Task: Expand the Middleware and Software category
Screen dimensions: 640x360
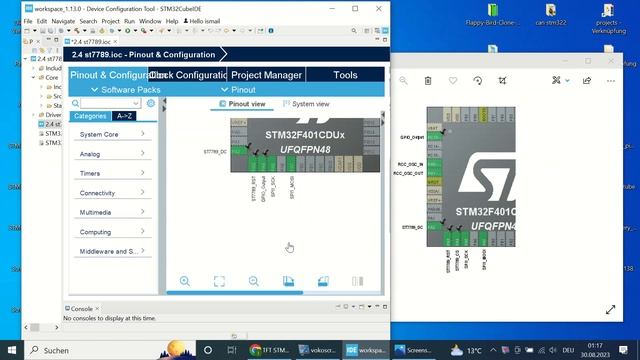Action: (112, 251)
